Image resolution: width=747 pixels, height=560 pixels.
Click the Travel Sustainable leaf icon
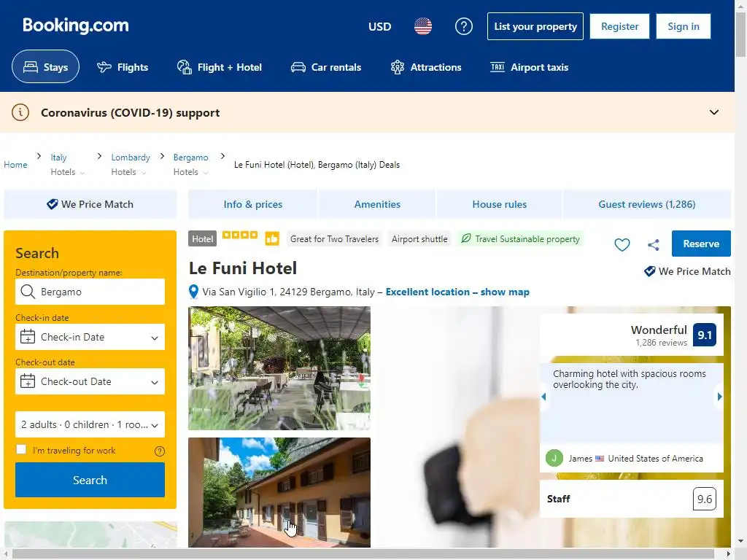click(466, 238)
